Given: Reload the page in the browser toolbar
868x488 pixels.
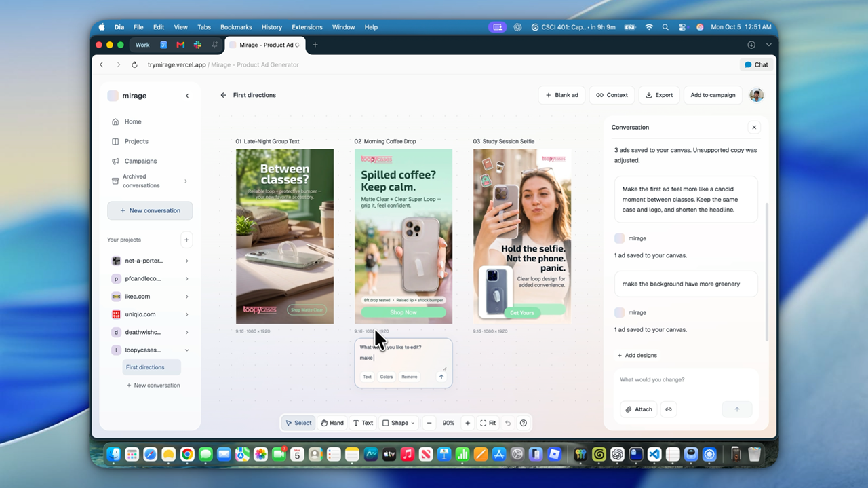Looking at the screenshot, I should (134, 65).
